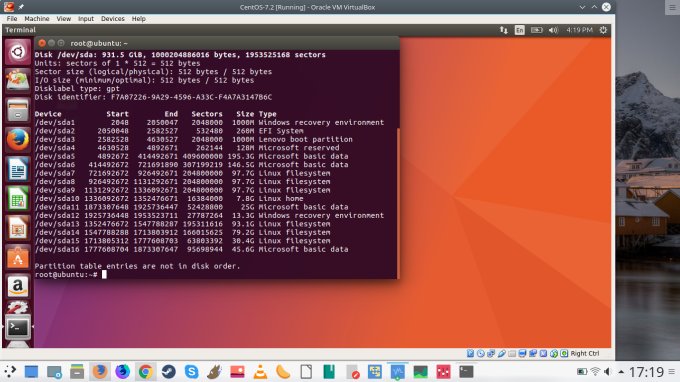Launch Steam from the host taskbar
This screenshot has width=680, height=382.
[168, 372]
